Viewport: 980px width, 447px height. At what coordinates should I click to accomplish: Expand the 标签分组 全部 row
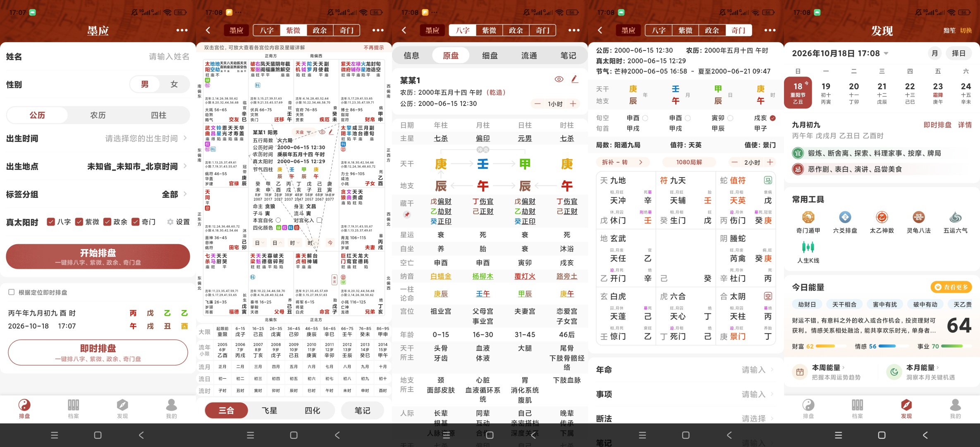coord(98,194)
